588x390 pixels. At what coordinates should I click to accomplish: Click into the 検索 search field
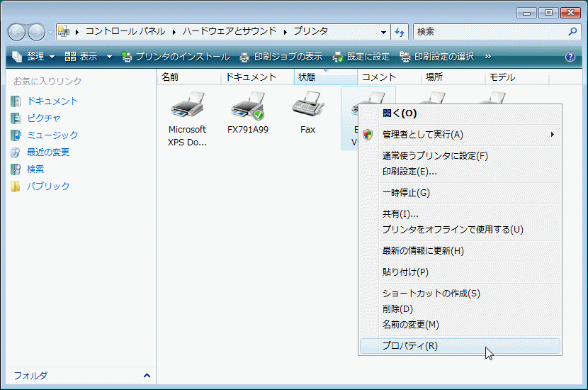coord(490,32)
